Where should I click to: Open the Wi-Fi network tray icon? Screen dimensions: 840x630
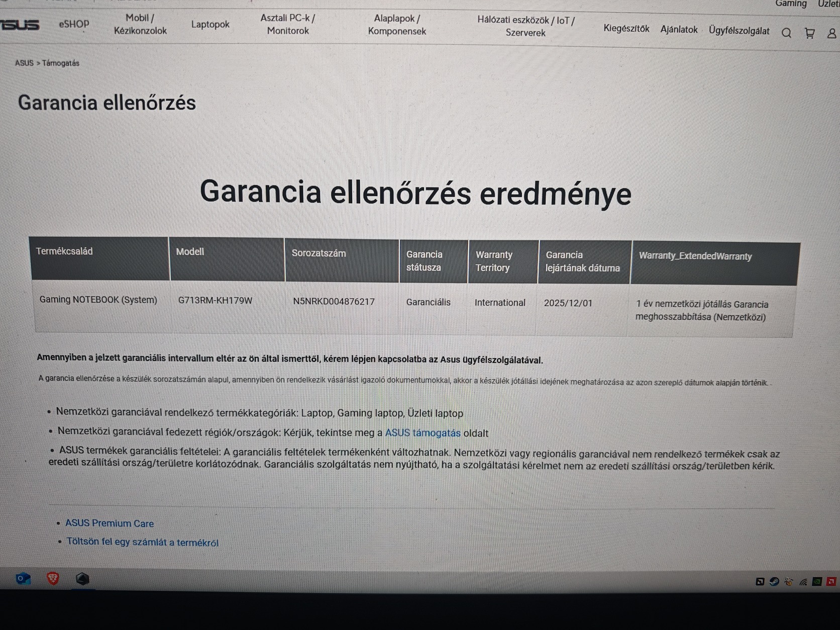point(803,582)
